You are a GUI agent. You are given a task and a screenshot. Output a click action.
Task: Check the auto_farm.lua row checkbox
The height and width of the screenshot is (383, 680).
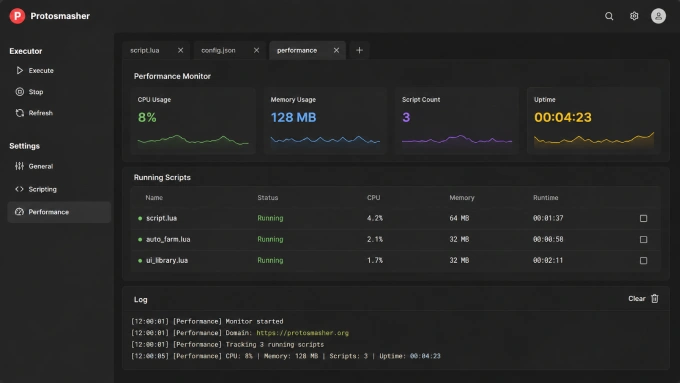click(643, 239)
